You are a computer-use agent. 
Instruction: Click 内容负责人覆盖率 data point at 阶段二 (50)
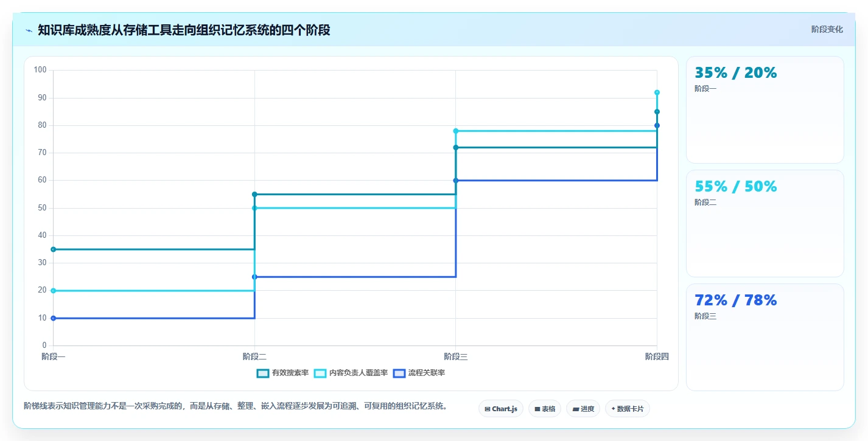click(254, 208)
